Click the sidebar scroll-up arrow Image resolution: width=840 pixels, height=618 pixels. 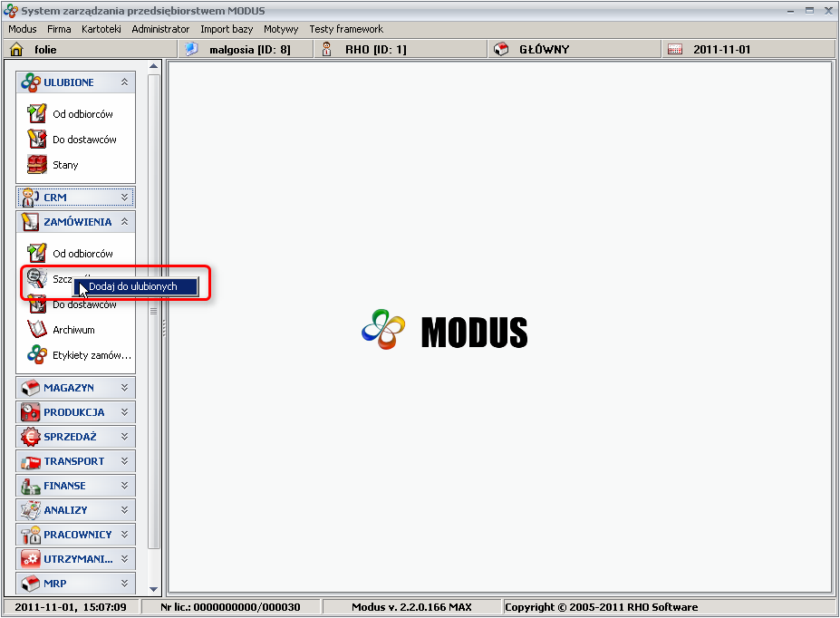[x=154, y=66]
